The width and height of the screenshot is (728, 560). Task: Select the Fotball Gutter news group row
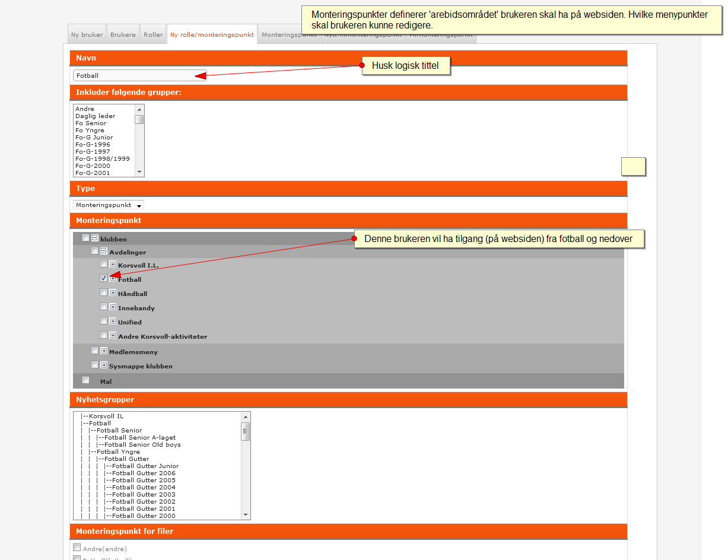(x=115, y=459)
